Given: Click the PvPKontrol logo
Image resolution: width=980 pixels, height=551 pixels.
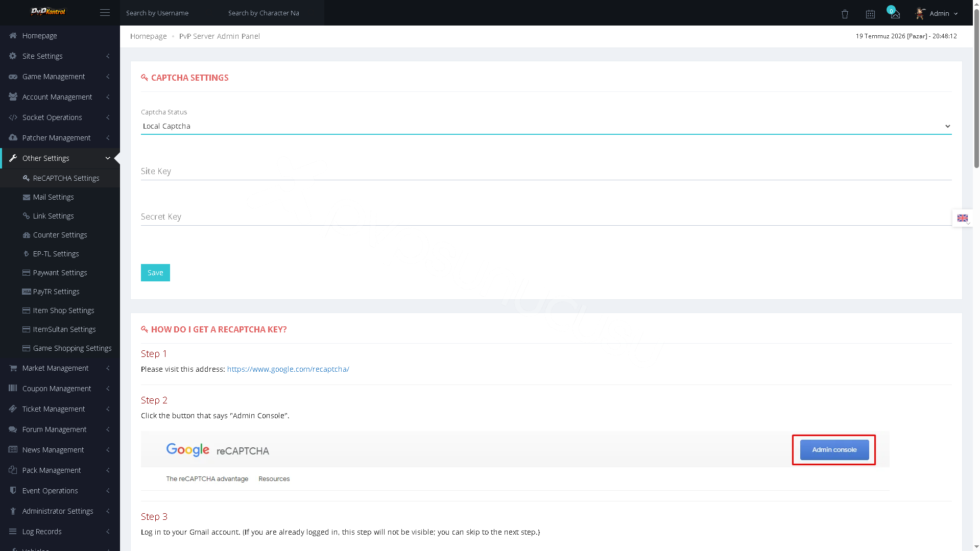Looking at the screenshot, I should pos(49,11).
